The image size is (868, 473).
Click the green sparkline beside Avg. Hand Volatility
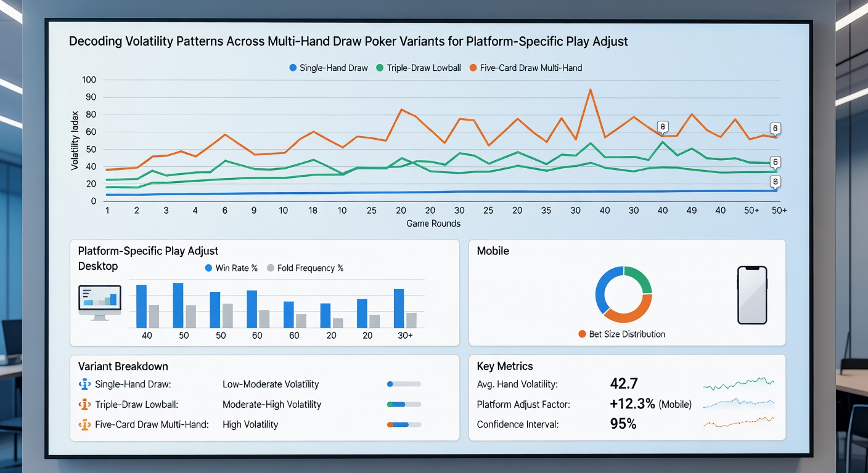[739, 384]
